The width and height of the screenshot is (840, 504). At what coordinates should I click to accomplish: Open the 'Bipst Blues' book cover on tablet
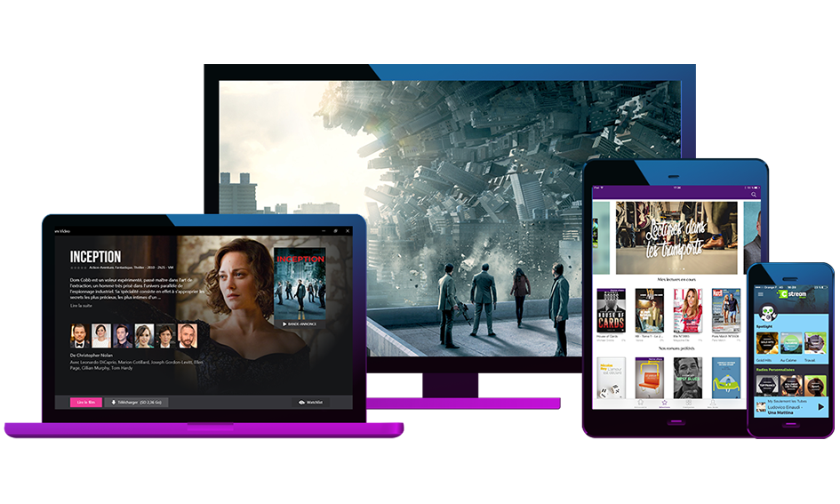click(688, 378)
